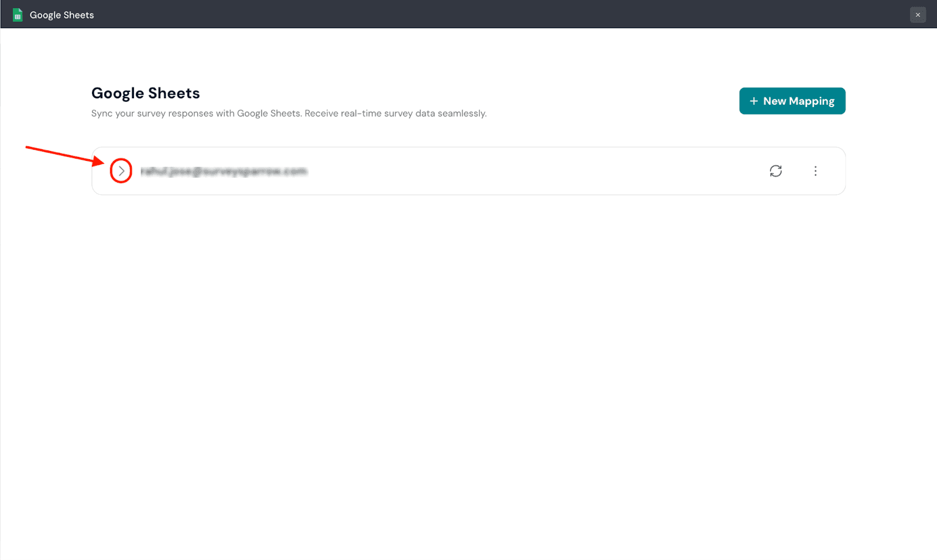Click blank white space below account card

(468, 351)
